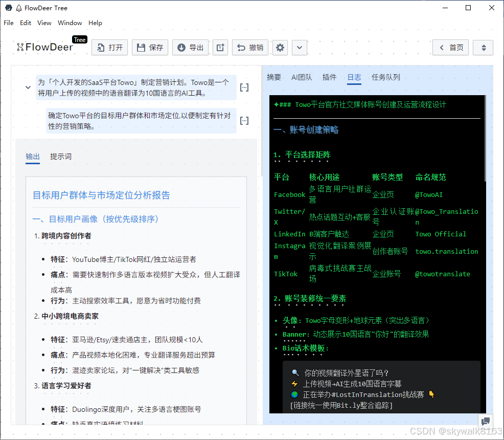Click the LinkedIn row in the table
The width and height of the screenshot is (504, 440).
click(x=377, y=234)
